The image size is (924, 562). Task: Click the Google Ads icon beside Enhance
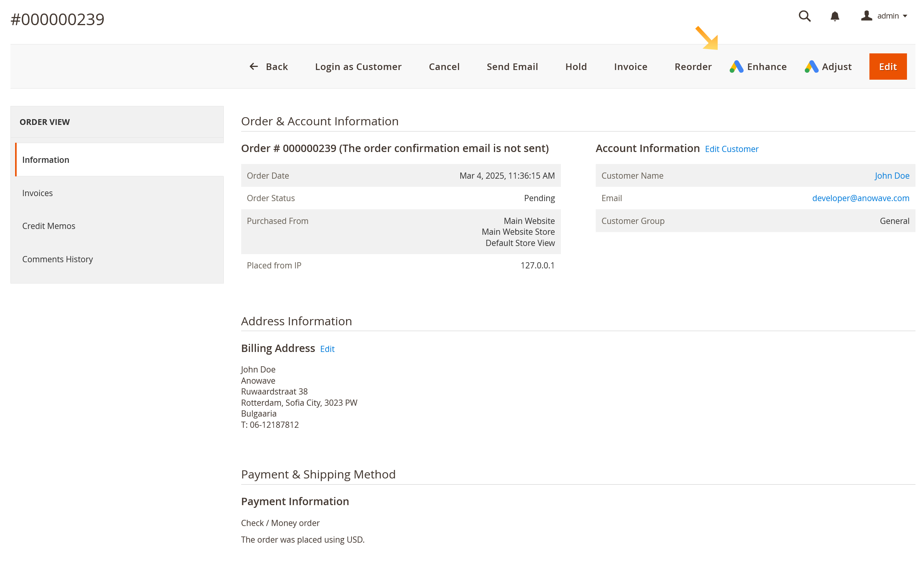tap(736, 67)
